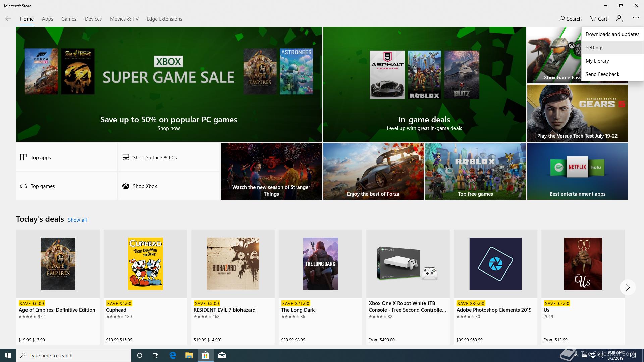Open Shop Surface & PCs tile
The width and height of the screenshot is (644, 362).
pyautogui.click(x=169, y=157)
